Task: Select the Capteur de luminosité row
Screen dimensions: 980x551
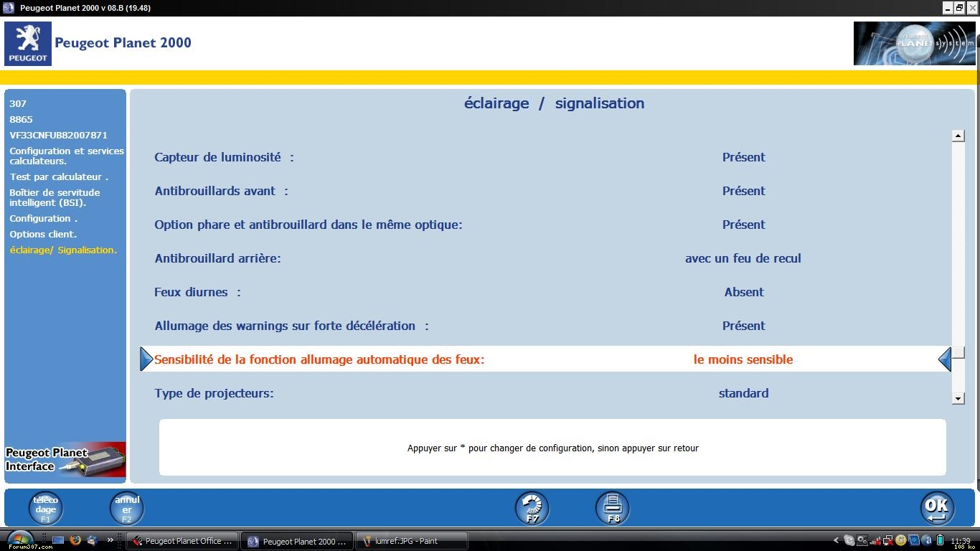Action: [545, 157]
